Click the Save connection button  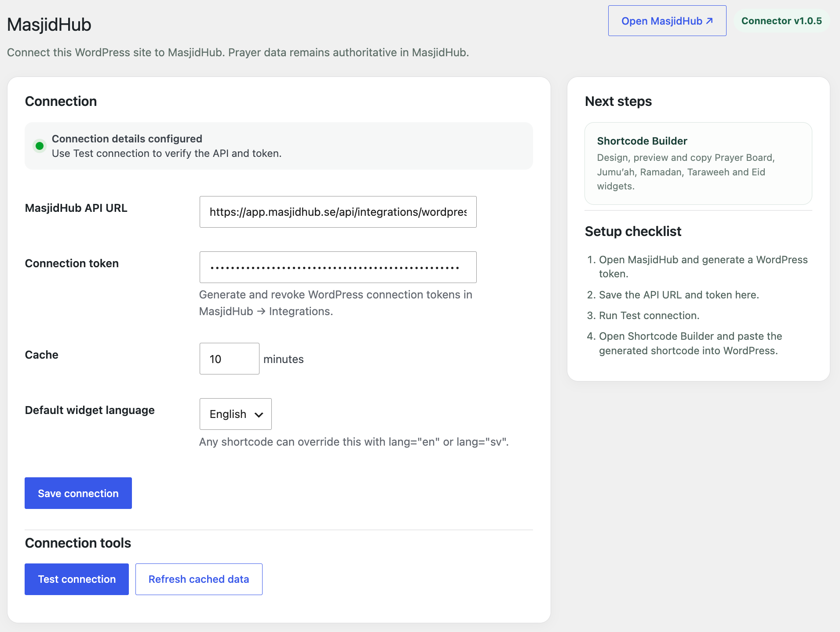(x=78, y=493)
